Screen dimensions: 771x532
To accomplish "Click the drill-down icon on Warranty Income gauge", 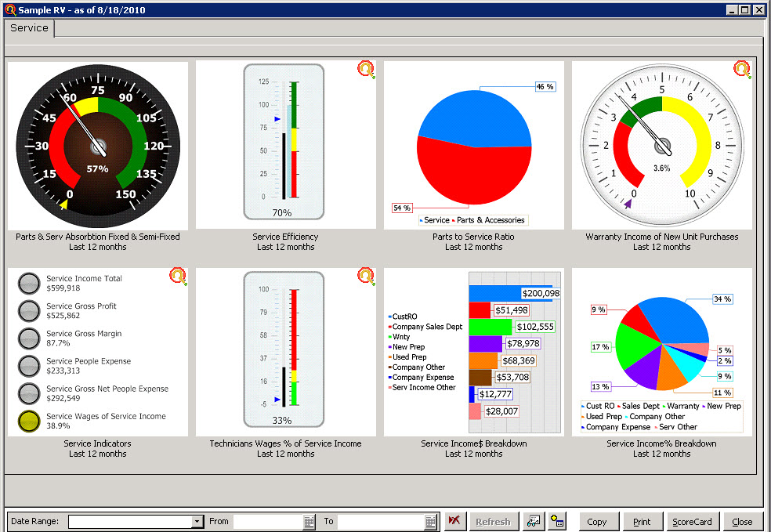I will pyautogui.click(x=740, y=70).
